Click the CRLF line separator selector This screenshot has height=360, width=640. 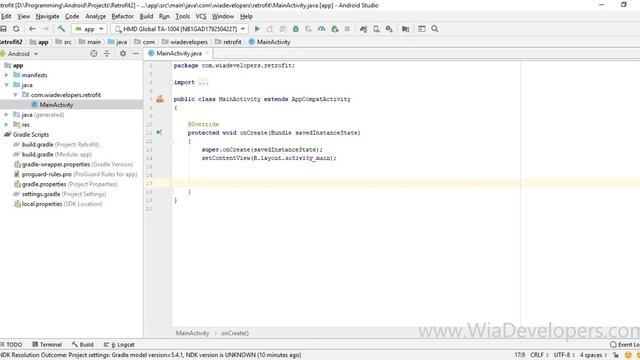[x=539, y=355]
